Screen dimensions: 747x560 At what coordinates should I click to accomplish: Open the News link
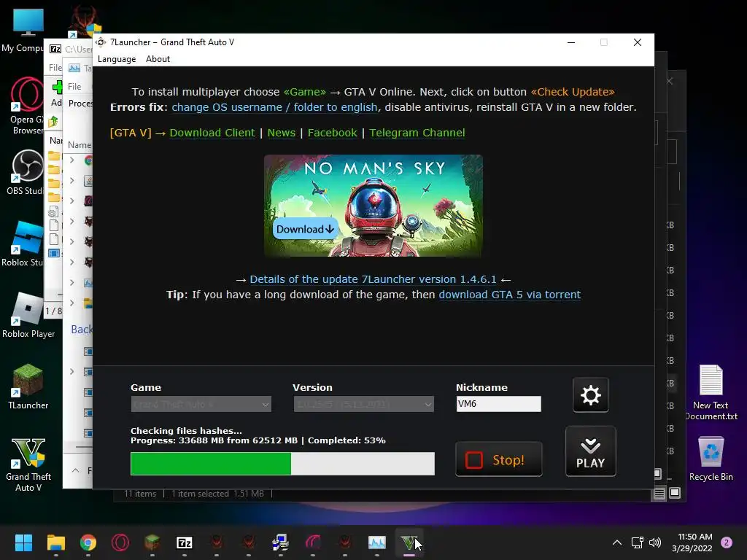pyautogui.click(x=281, y=133)
